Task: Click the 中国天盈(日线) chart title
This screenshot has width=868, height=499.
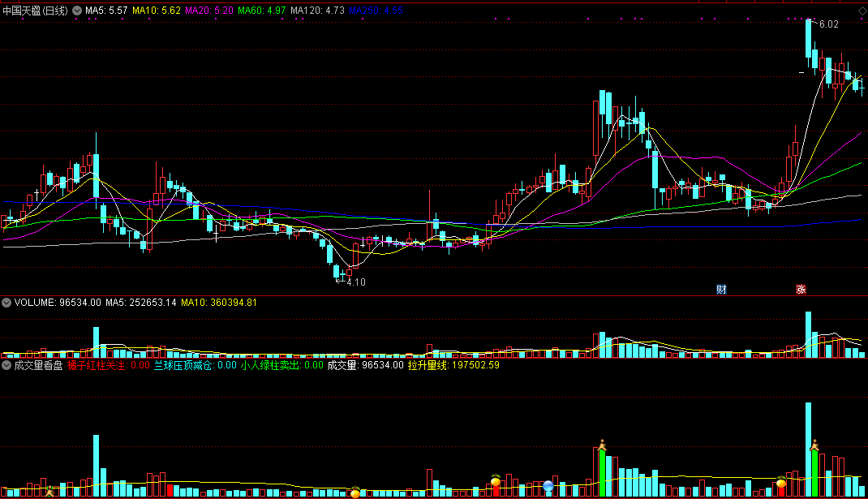Action: [36, 11]
